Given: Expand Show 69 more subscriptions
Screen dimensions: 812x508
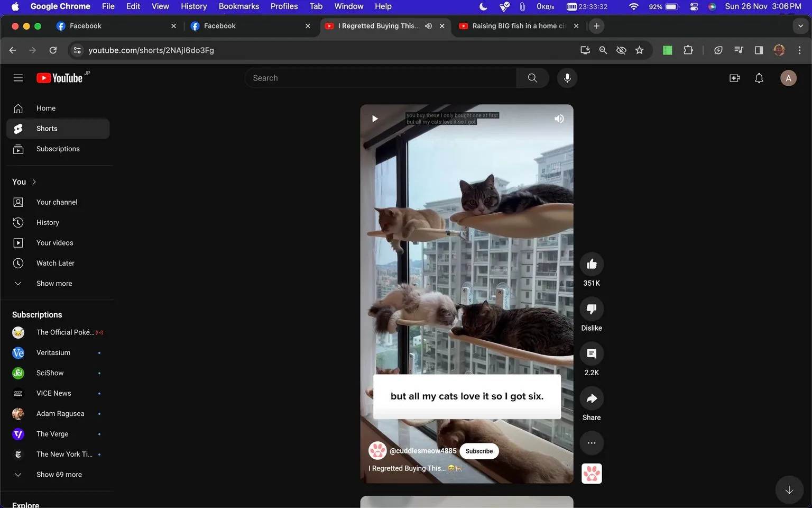Looking at the screenshot, I should 59,474.
